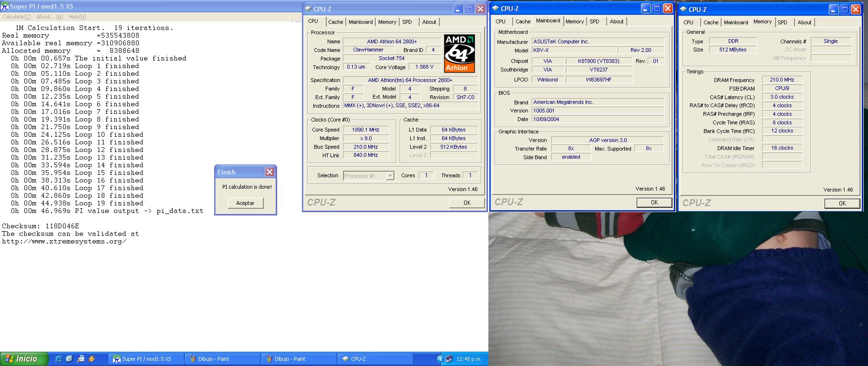Select the BIOS version 1005.001 field

(x=598, y=111)
